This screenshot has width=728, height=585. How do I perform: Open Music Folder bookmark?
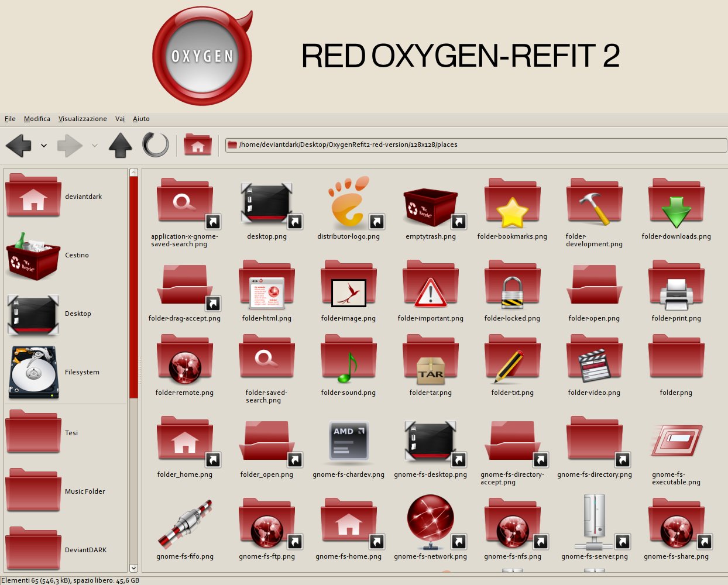tap(56, 491)
